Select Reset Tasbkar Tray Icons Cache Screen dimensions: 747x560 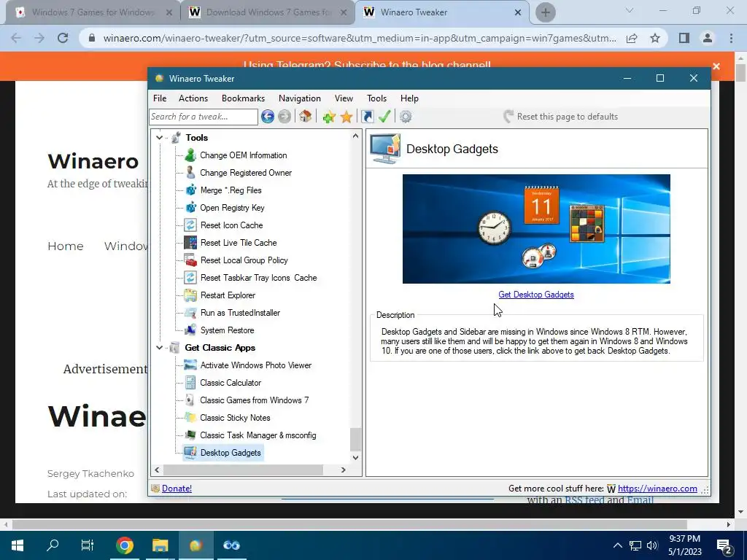pyautogui.click(x=259, y=278)
